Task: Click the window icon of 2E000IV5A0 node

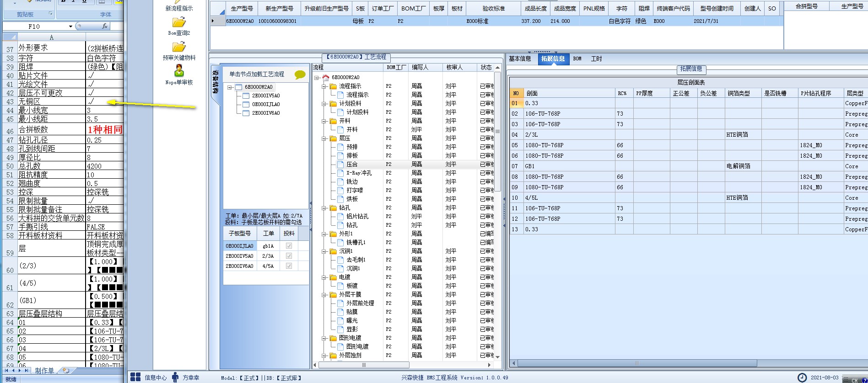Action: pos(246,96)
